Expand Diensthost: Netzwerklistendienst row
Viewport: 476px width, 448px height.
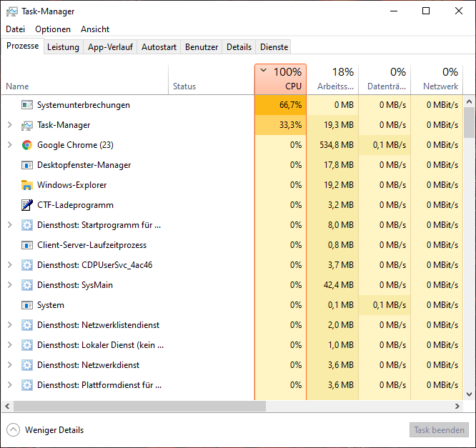click(x=10, y=325)
